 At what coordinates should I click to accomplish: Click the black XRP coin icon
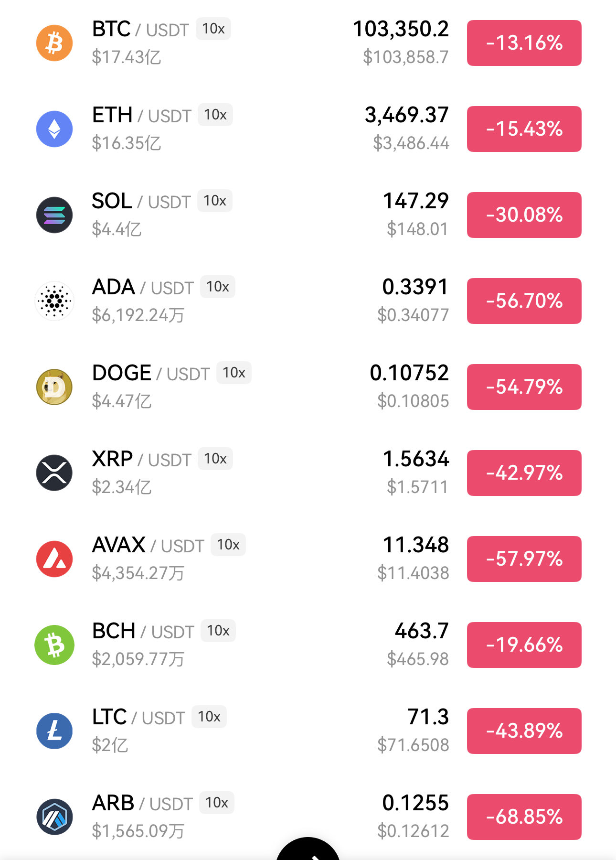pyautogui.click(x=54, y=473)
